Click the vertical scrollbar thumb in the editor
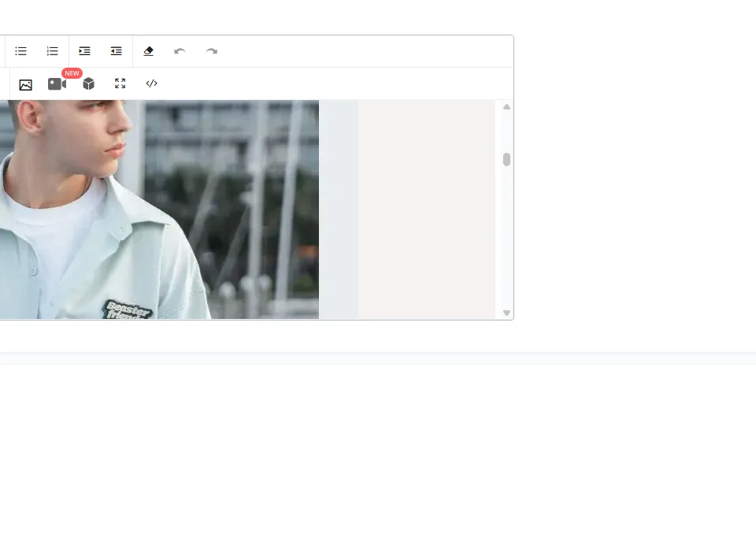 pyautogui.click(x=506, y=160)
